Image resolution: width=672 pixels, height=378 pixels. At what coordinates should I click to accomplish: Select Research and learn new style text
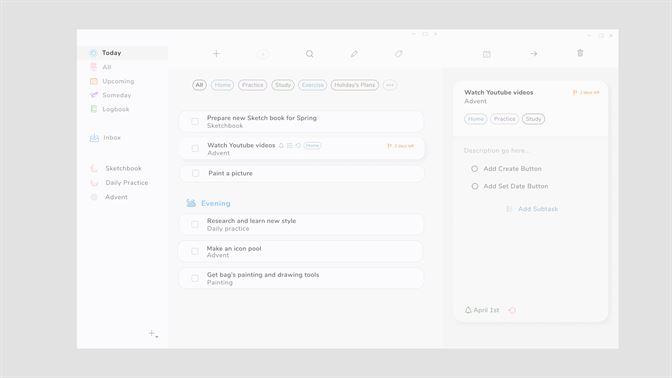coord(252,221)
